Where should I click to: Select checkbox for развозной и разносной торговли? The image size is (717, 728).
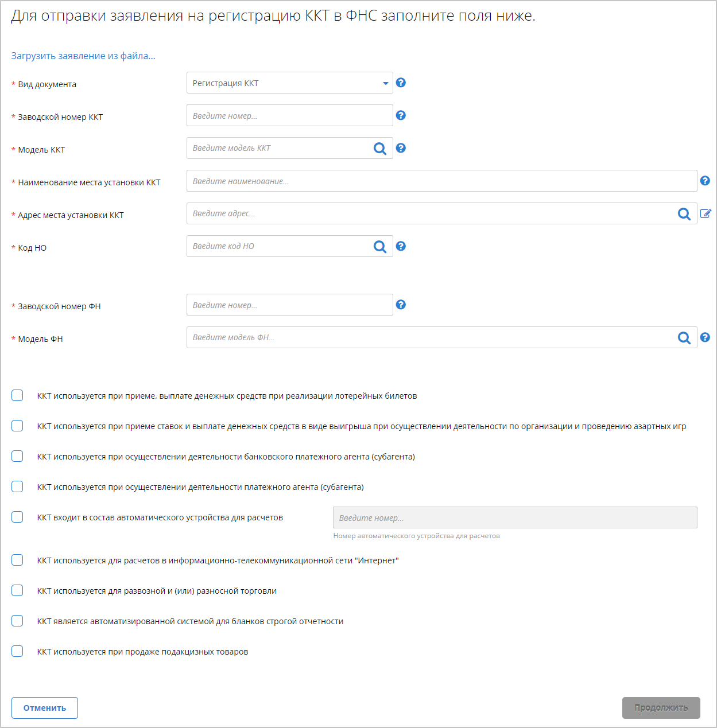17,590
